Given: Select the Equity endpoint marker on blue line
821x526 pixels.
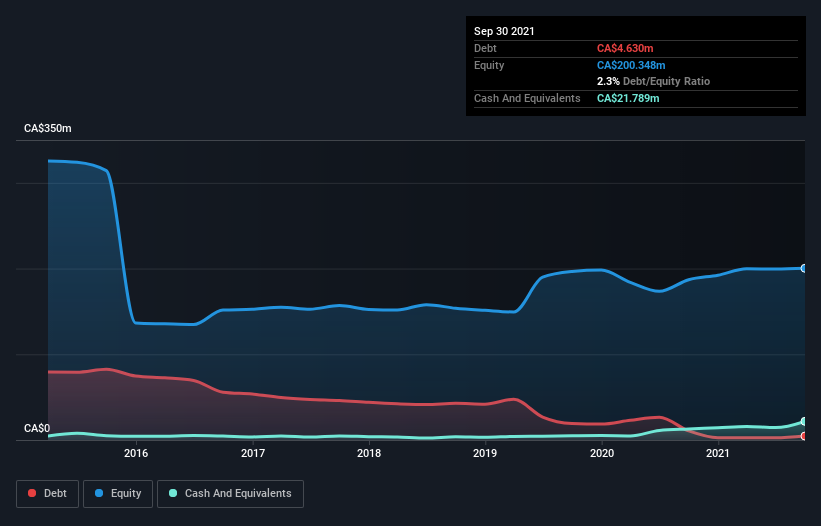Looking at the screenshot, I should point(804,268).
